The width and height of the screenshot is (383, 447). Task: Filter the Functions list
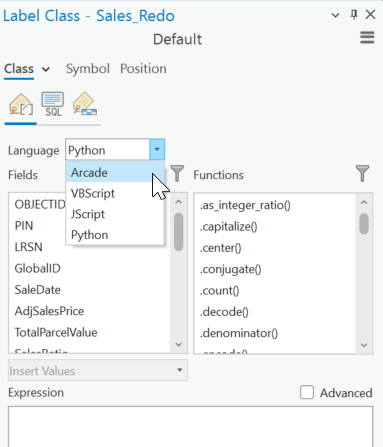tap(362, 173)
